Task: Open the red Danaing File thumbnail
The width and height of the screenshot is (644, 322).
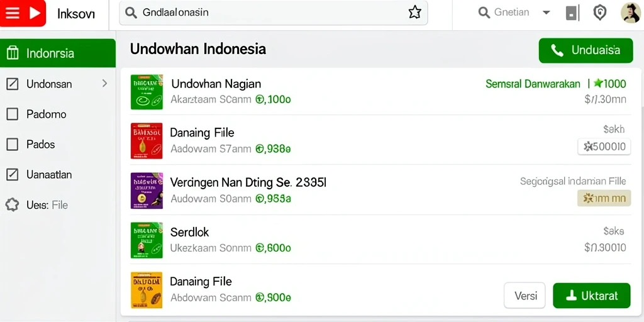Action: [147, 141]
